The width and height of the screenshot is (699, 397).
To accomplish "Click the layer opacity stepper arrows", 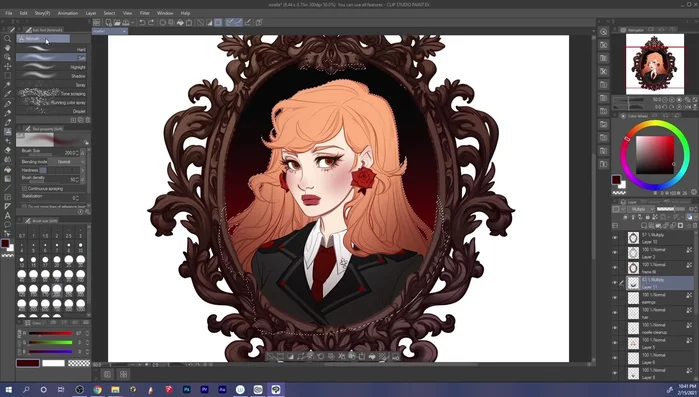I will [696, 209].
